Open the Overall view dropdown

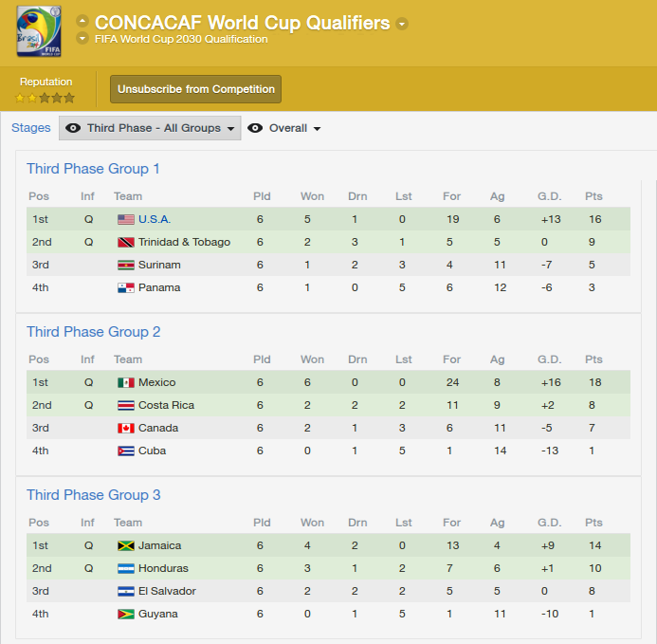click(x=285, y=128)
